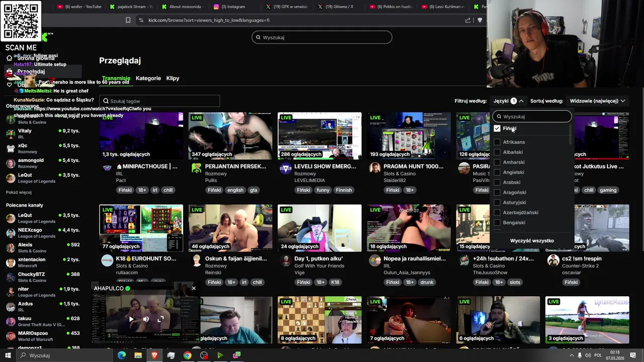Check the Azerbejdżański language checkbox
The width and height of the screenshot is (644, 362).
497,213
